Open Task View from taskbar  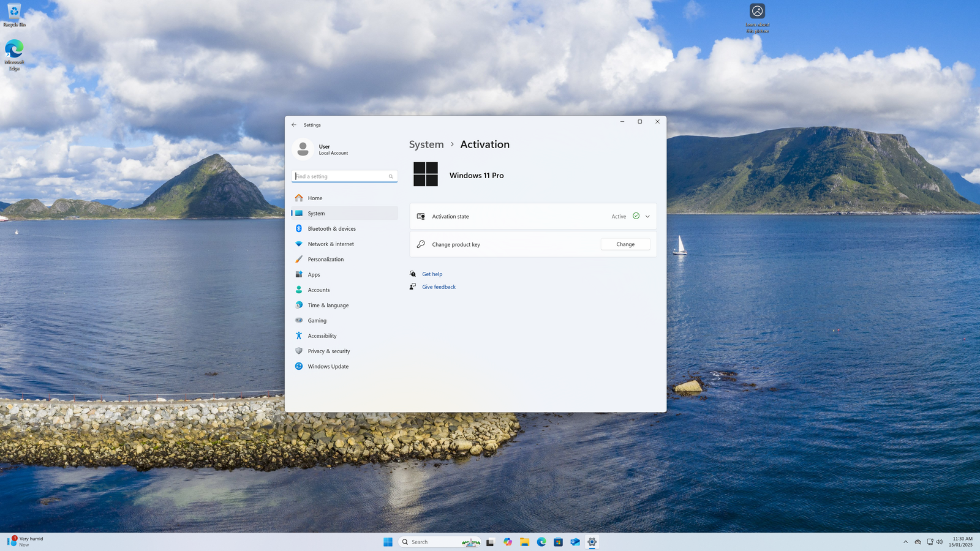490,542
